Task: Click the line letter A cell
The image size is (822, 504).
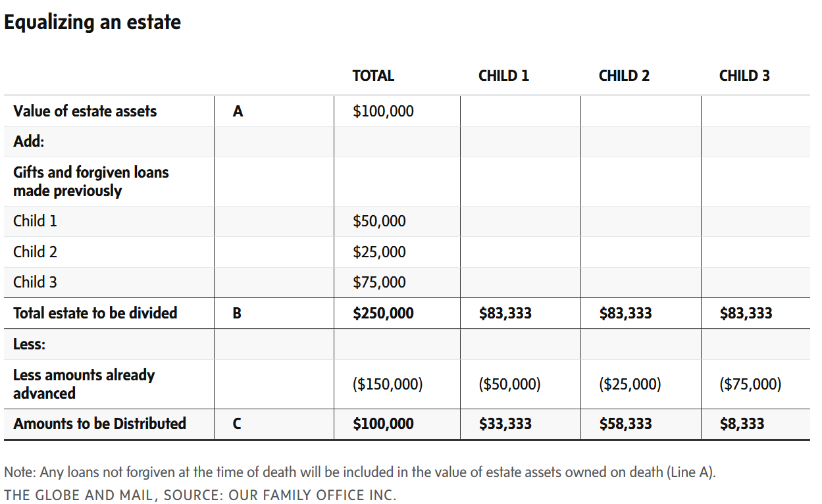Action: coord(238,112)
